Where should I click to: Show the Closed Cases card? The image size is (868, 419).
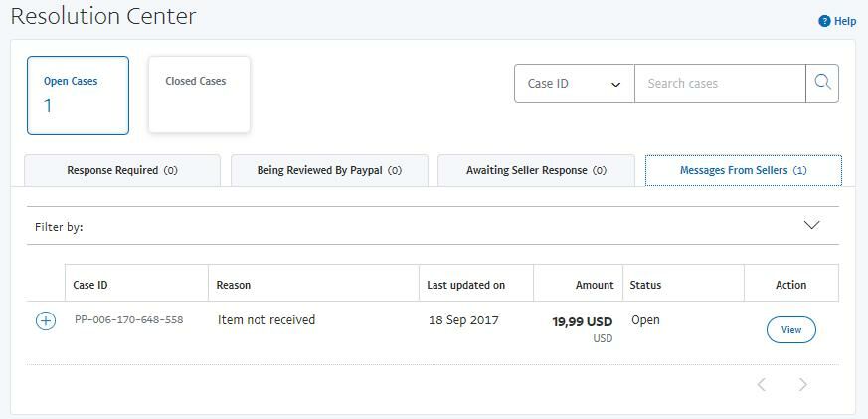click(x=199, y=95)
